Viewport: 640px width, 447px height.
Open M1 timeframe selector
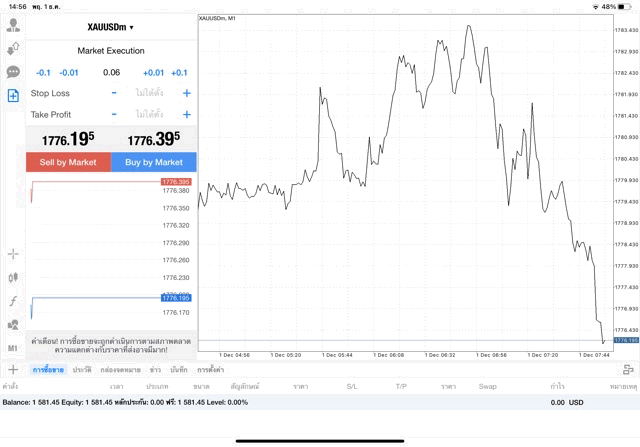[13, 347]
